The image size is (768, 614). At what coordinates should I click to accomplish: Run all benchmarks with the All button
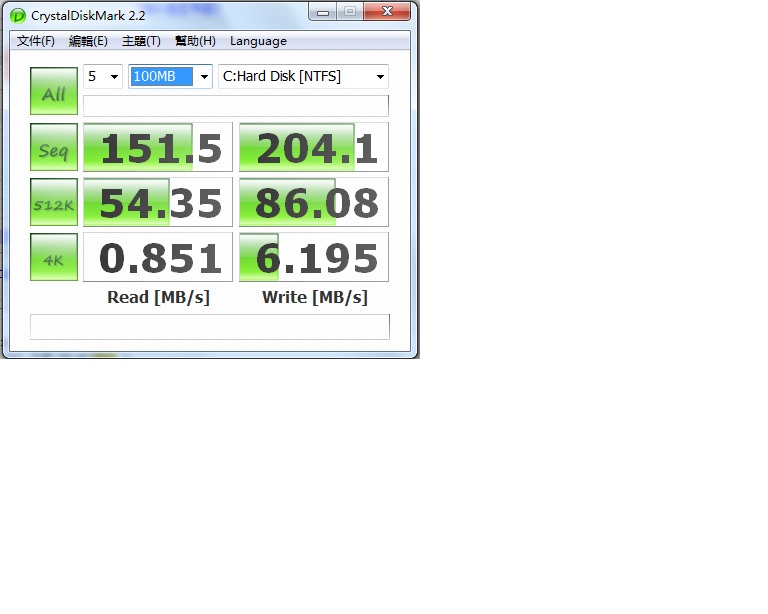[54, 91]
